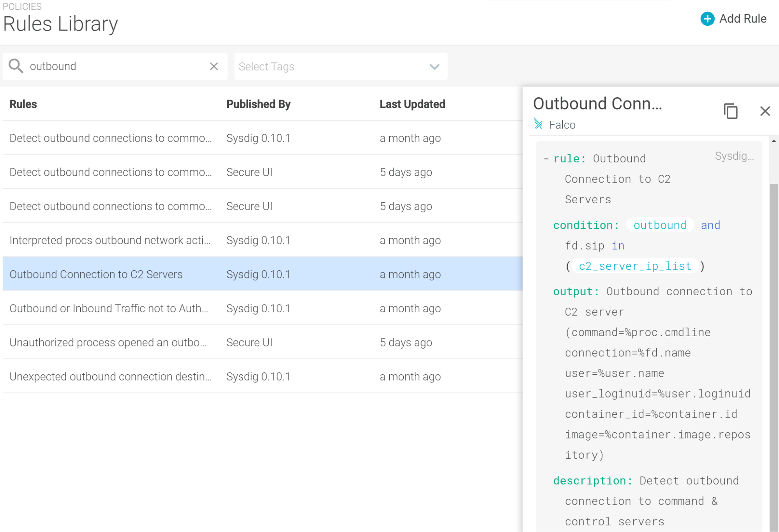This screenshot has height=532, width=779.
Task: Click the Select Tags chevron arrow
Action: 434,67
